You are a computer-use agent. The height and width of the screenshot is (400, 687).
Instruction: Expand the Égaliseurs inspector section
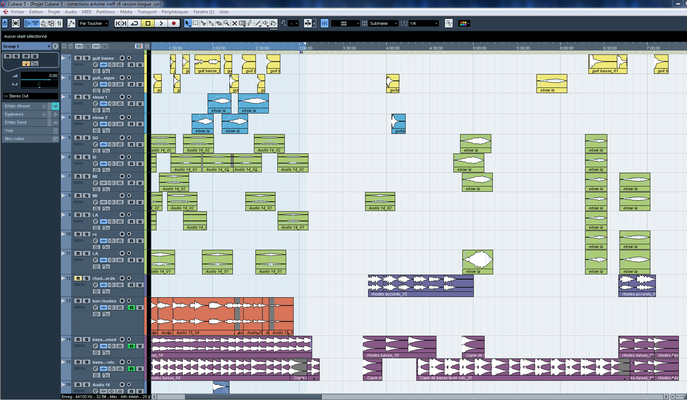[31, 114]
